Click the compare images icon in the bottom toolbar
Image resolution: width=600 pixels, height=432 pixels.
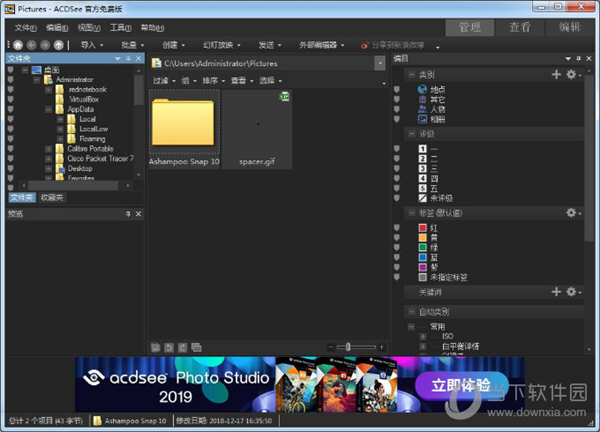tap(196, 347)
